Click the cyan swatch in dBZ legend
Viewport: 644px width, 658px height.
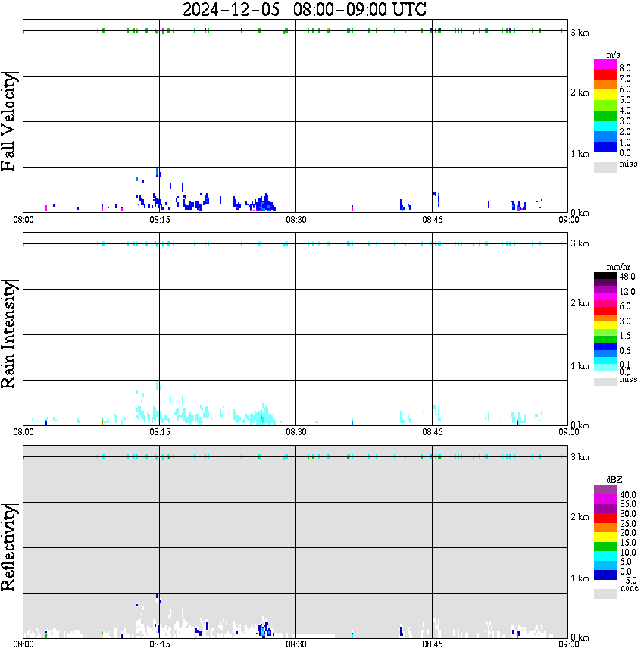coord(605,556)
